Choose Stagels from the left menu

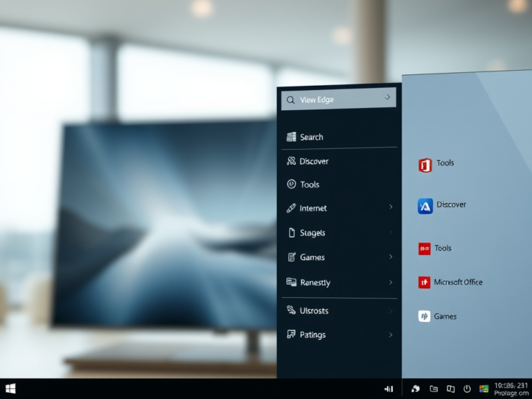pos(312,233)
